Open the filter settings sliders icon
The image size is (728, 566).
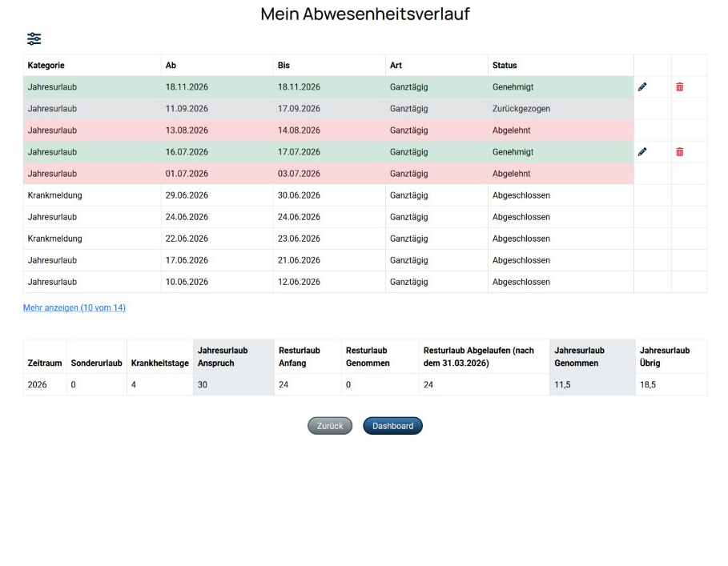click(34, 39)
